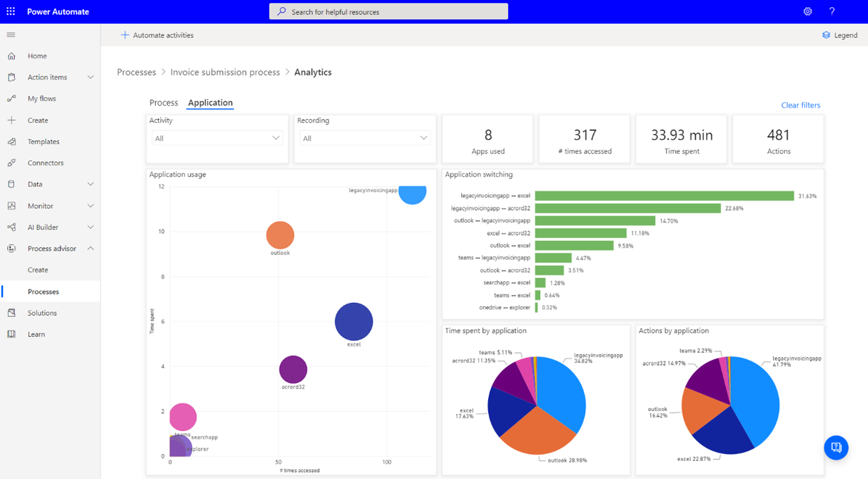Screen dimensions: 868x479
Task: Open the Recording filter dropdown
Action: 365,138
